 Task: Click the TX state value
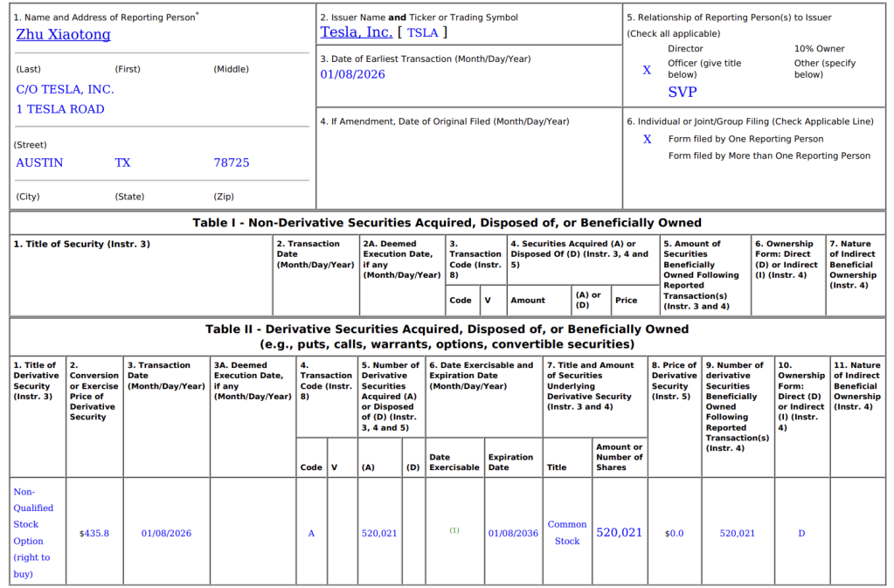(x=122, y=163)
